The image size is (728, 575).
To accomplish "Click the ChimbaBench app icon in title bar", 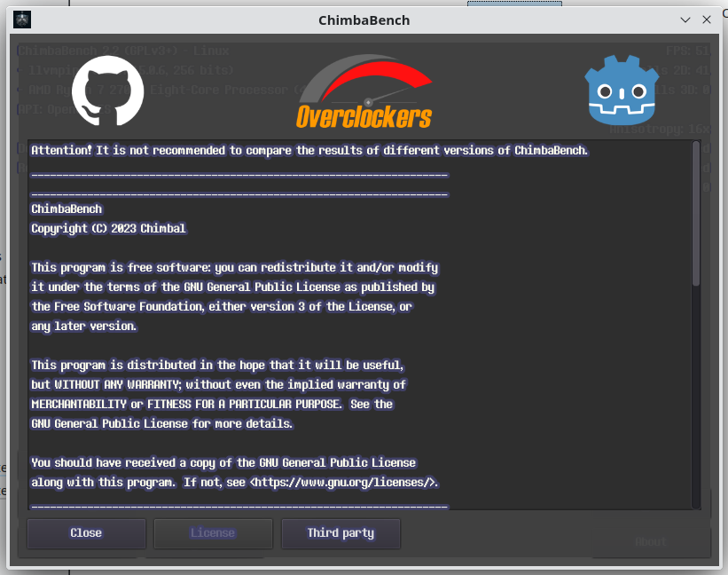I will (22, 20).
